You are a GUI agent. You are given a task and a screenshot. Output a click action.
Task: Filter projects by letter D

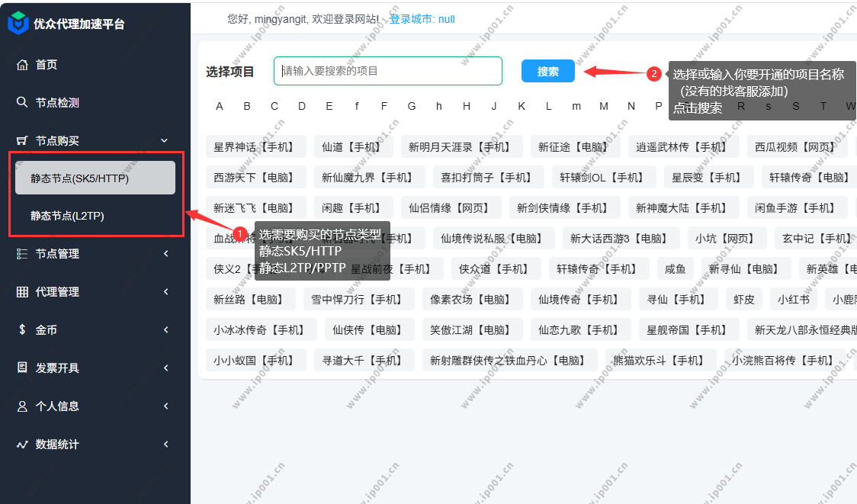click(302, 106)
